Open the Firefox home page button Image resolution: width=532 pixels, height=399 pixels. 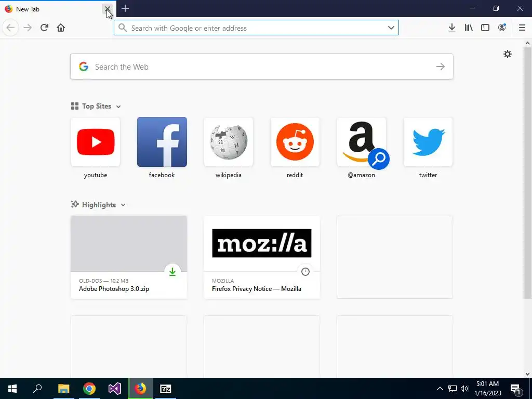pos(61,28)
